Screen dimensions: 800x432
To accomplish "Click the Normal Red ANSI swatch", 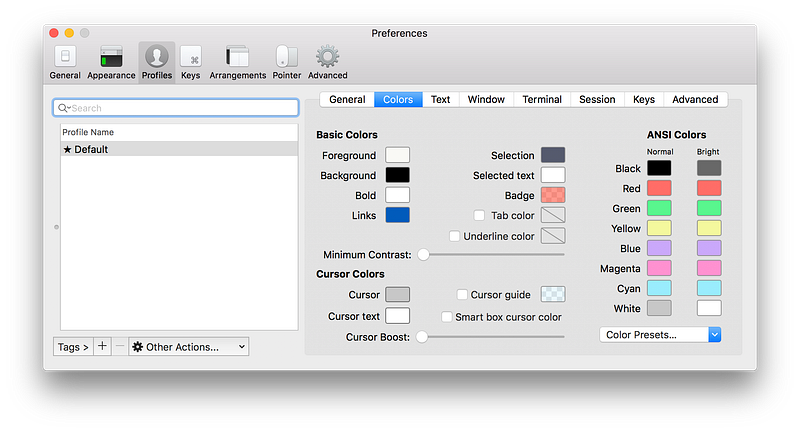I will point(659,188).
